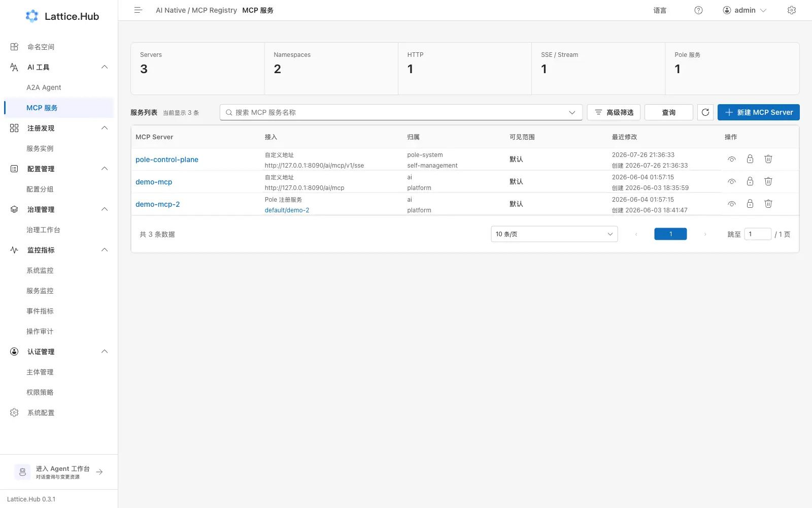Open the 10 条/页 page size dropdown

pyautogui.click(x=554, y=234)
